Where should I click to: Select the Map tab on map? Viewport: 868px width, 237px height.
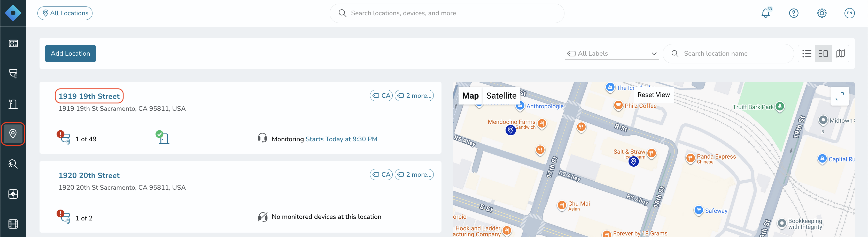(x=470, y=96)
